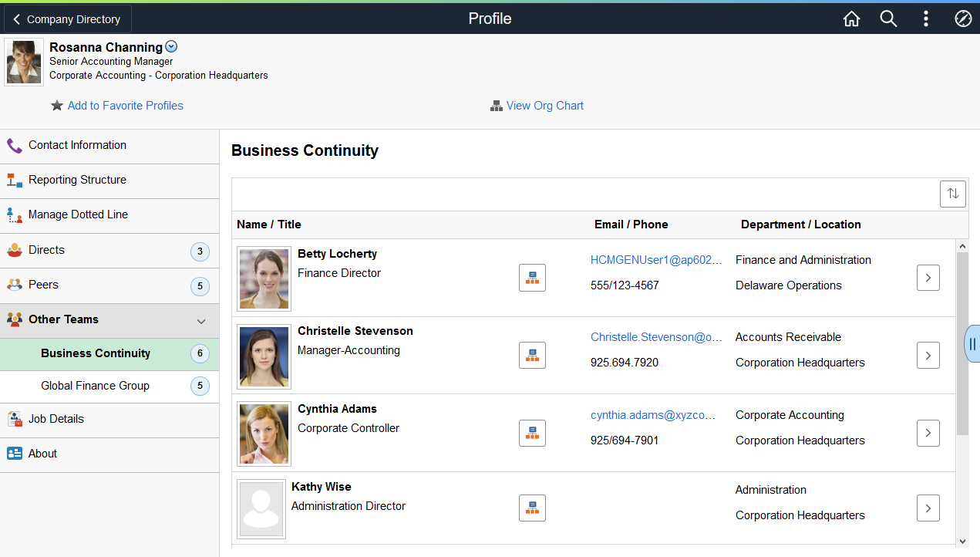Open Christelle Stevenson's detail chevron
Screen dimensions: 980x557
point(928,355)
